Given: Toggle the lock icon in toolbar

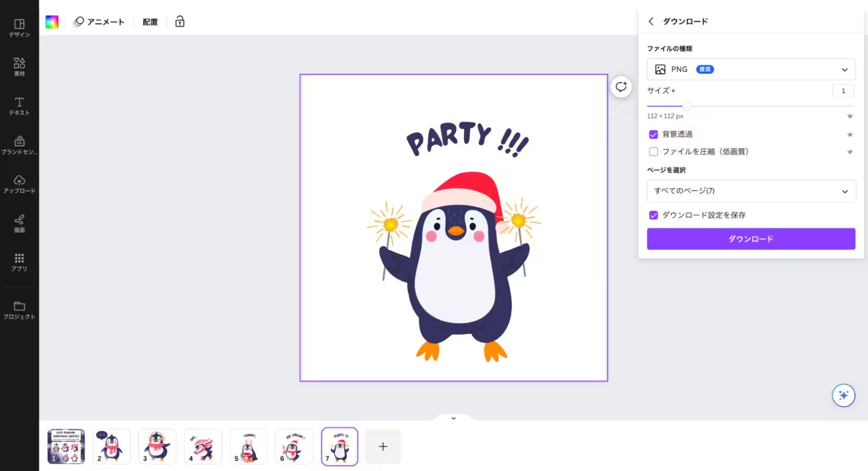Looking at the screenshot, I should 180,21.
